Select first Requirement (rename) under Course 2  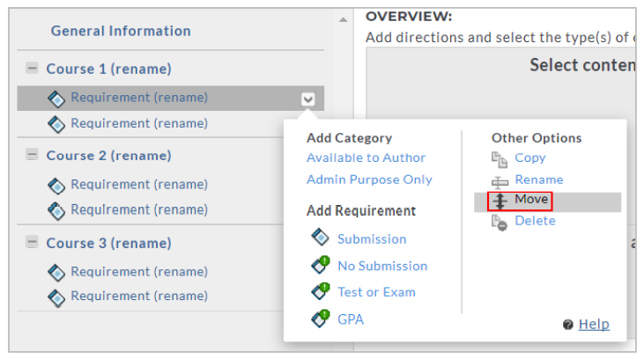(x=139, y=185)
